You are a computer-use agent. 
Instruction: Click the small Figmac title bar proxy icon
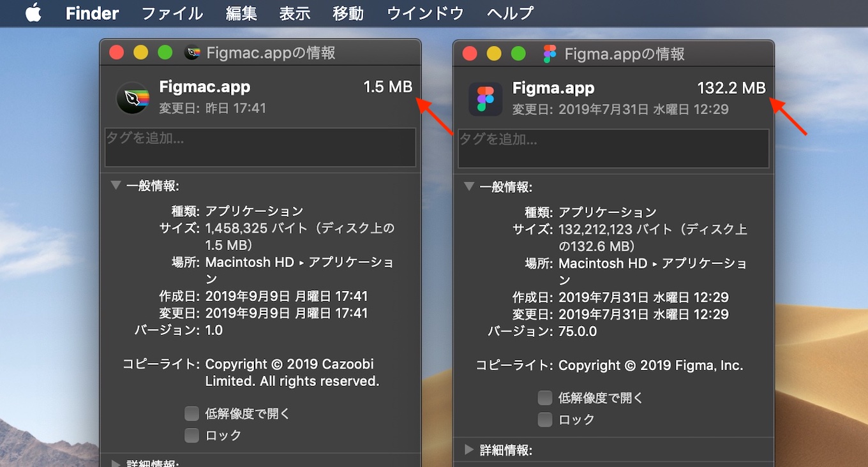tap(192, 53)
